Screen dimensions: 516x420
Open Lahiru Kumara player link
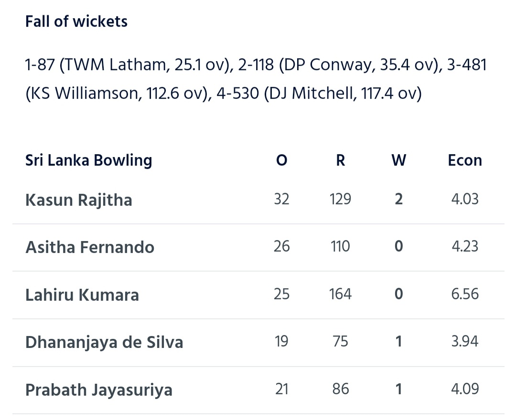coord(82,295)
